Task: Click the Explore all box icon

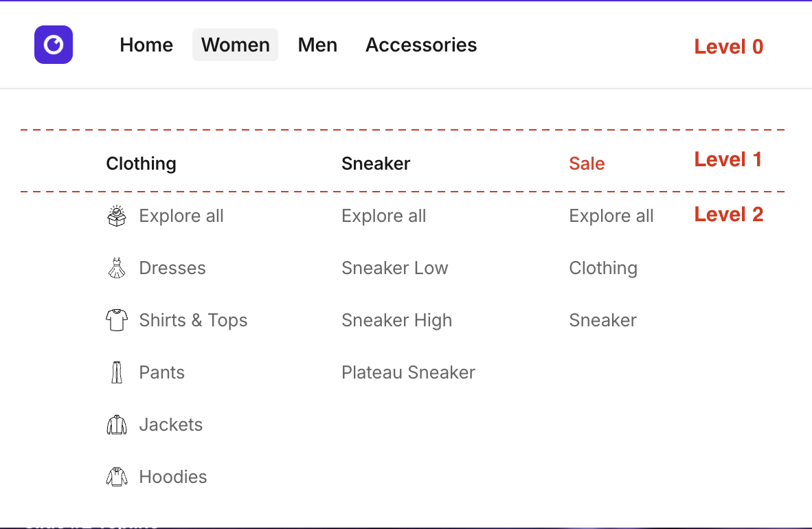Action: tap(117, 216)
